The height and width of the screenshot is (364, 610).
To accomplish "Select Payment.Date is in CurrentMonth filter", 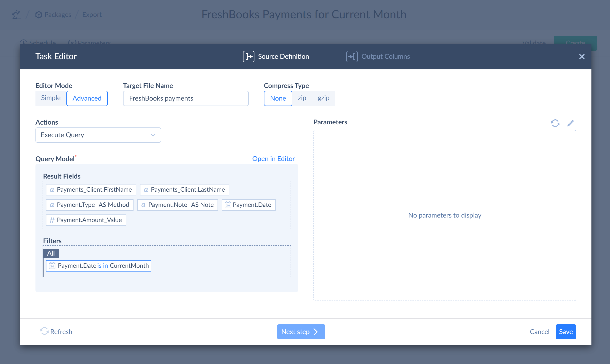I will click(99, 266).
